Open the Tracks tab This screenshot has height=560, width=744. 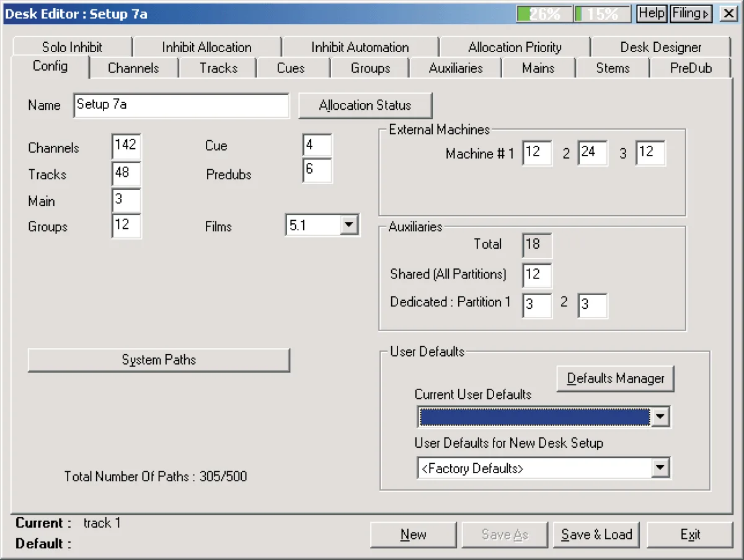click(x=218, y=68)
